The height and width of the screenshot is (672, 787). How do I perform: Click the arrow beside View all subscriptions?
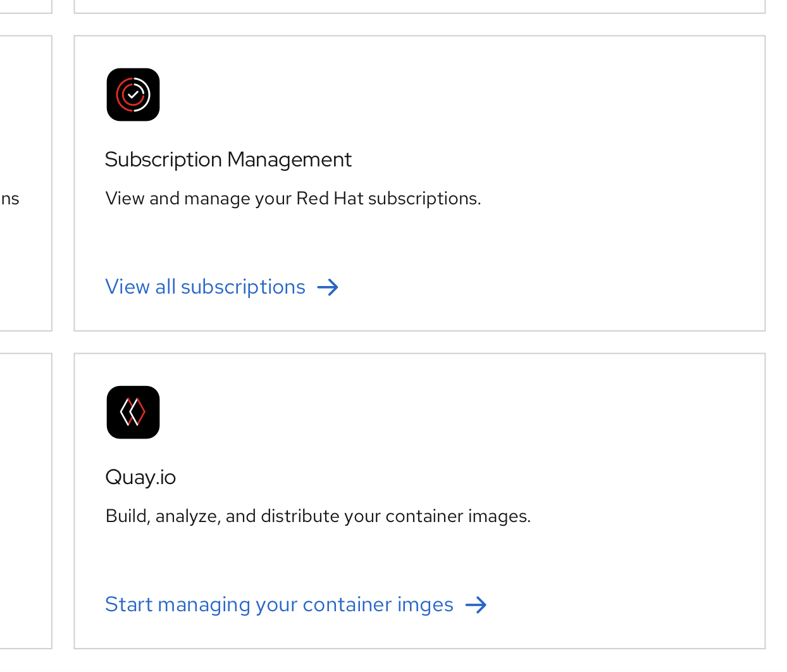[328, 288]
